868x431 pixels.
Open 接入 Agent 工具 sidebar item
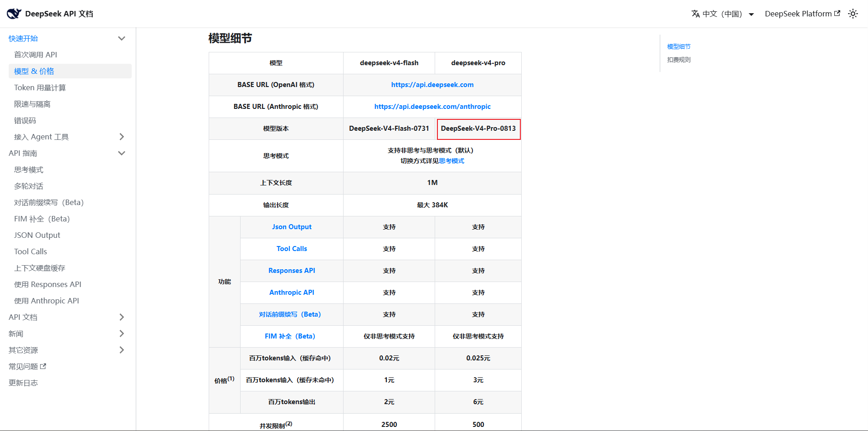point(41,137)
